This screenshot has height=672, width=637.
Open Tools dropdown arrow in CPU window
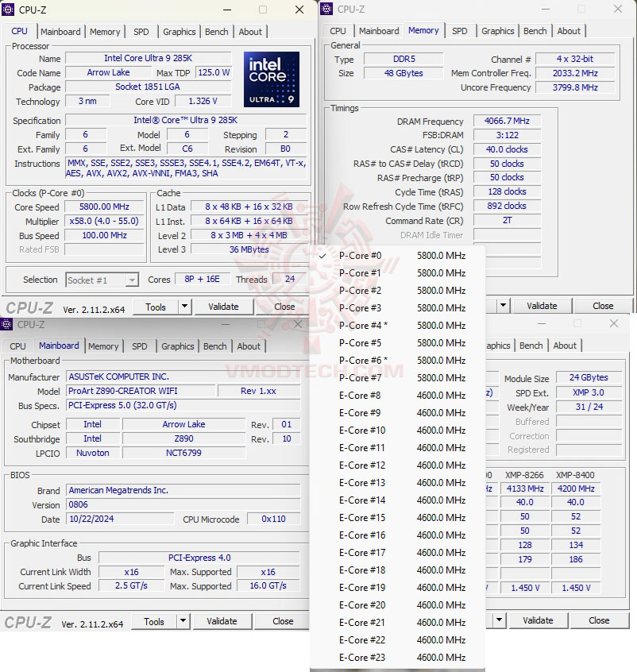click(184, 307)
